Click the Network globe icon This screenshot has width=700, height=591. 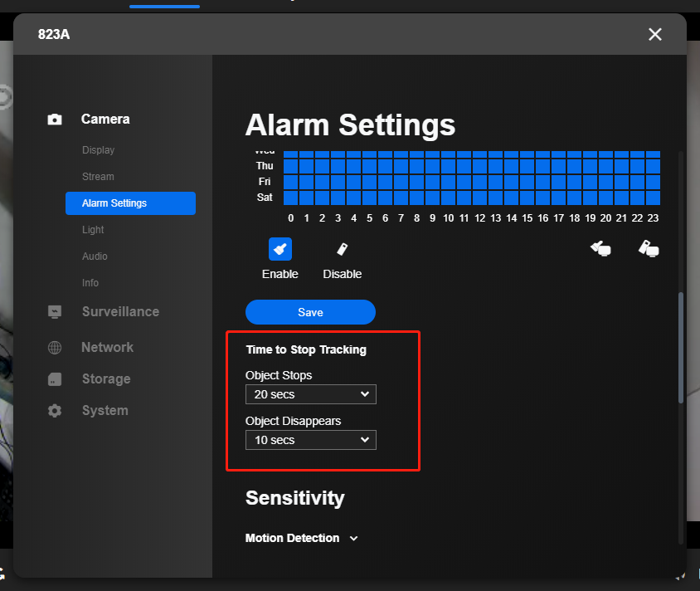click(x=55, y=347)
